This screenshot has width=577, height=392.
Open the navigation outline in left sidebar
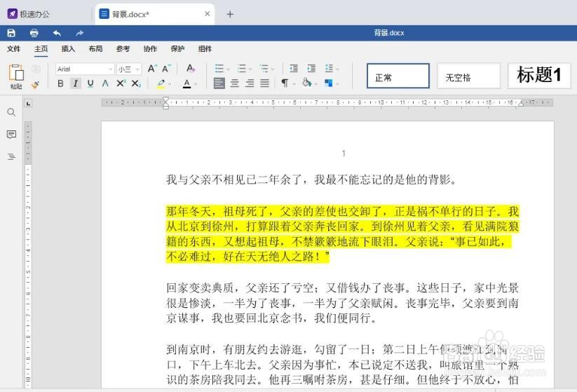(11, 156)
